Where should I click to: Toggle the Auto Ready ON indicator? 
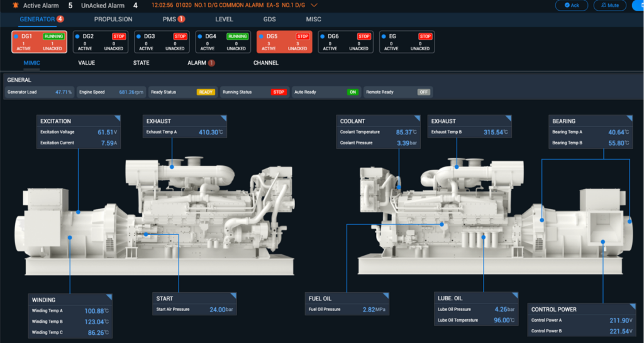click(x=353, y=92)
